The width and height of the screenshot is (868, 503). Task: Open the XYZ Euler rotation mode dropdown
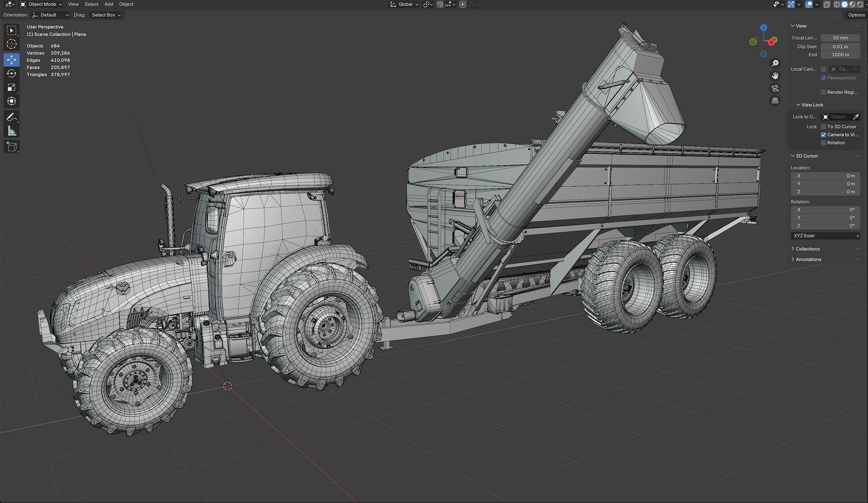click(x=826, y=236)
